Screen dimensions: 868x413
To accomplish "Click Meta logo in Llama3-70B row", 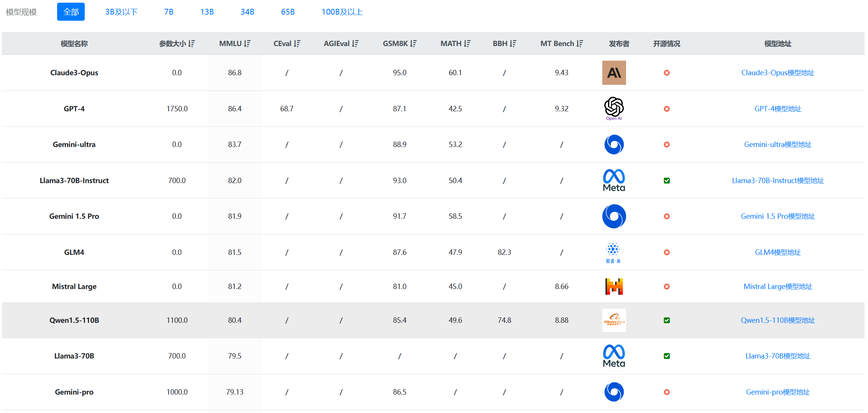I will pos(614,356).
